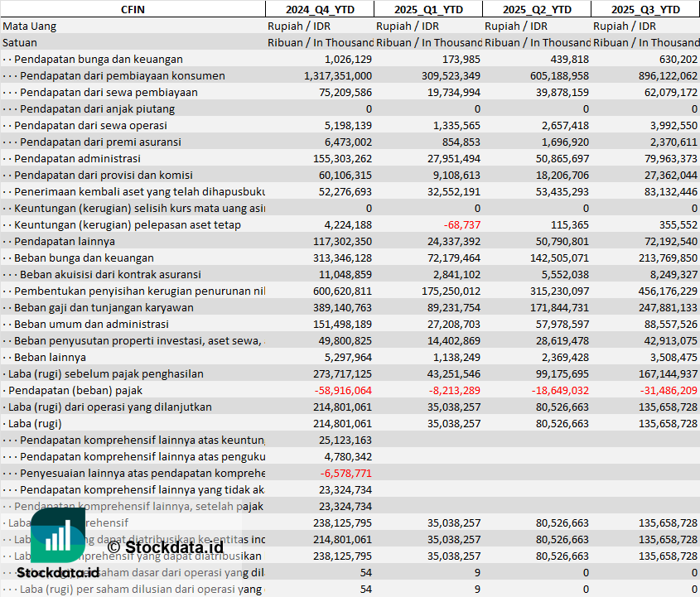Click the Pendapatan (beban) pajak row label
This screenshot has height=597, width=700.
75,390
